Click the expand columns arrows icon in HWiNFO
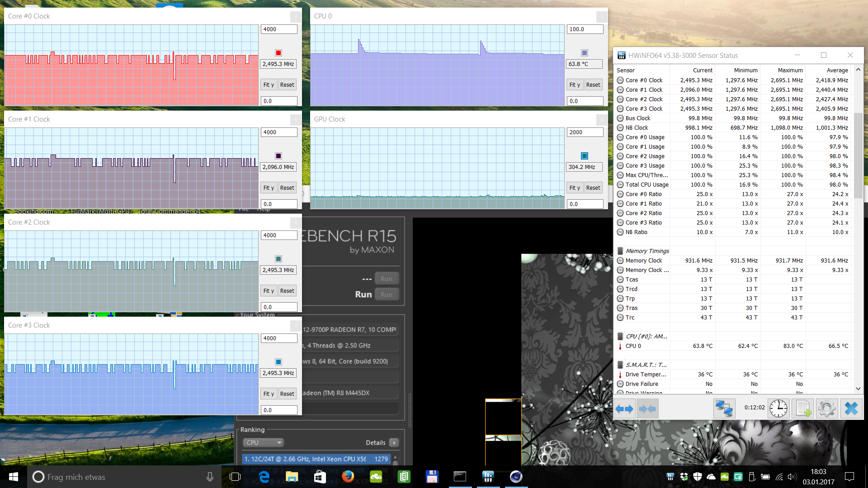 pyautogui.click(x=624, y=409)
